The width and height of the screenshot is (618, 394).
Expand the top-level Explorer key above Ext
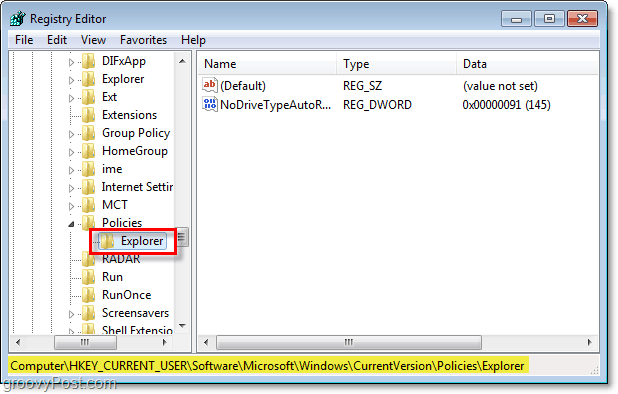click(71, 80)
